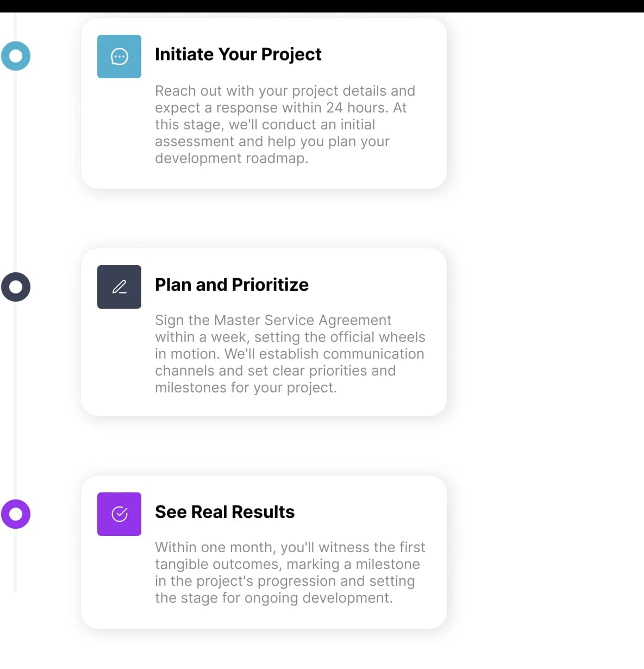Click the dark pen edit icon
The image size is (644, 669).
119,287
